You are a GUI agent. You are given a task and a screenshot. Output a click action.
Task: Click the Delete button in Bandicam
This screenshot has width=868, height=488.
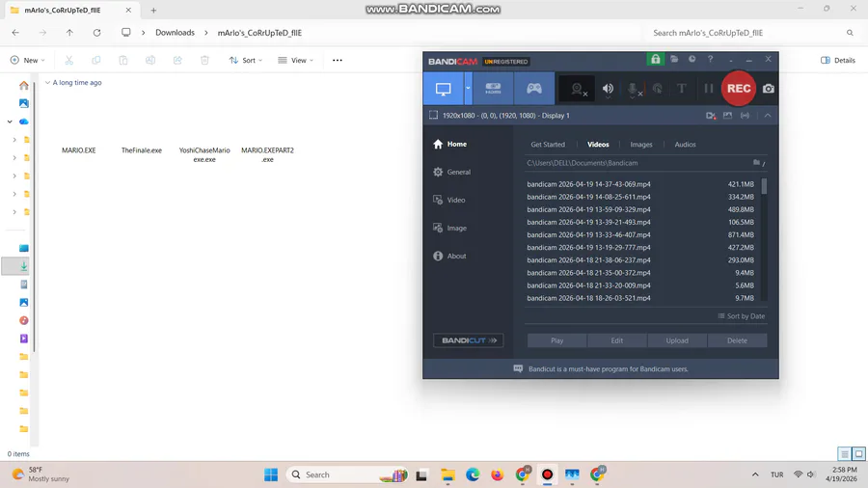(737, 340)
